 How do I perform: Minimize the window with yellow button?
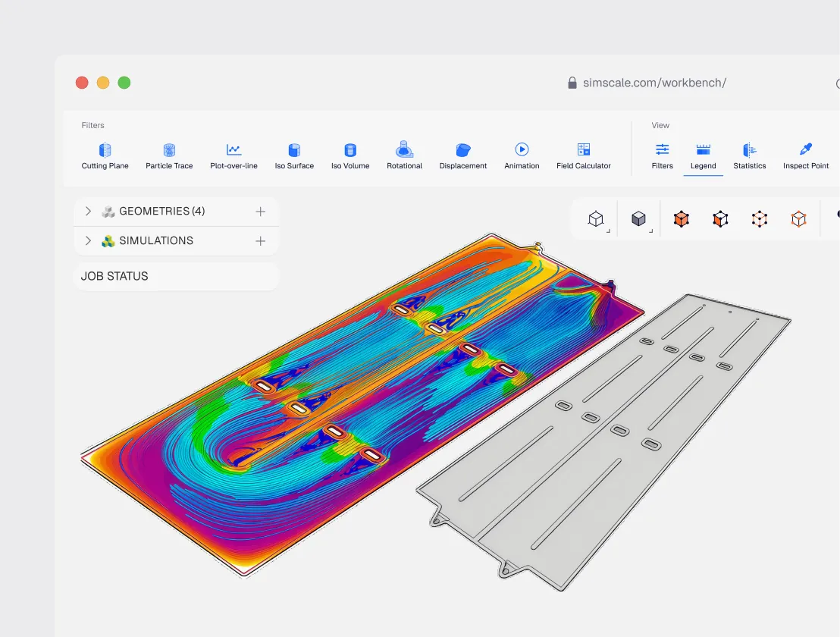tap(103, 83)
